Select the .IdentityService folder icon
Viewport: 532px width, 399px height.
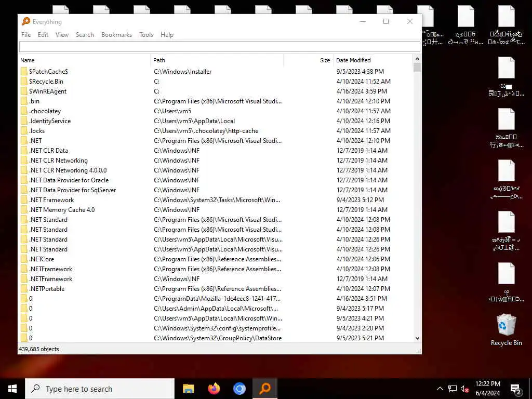point(24,121)
